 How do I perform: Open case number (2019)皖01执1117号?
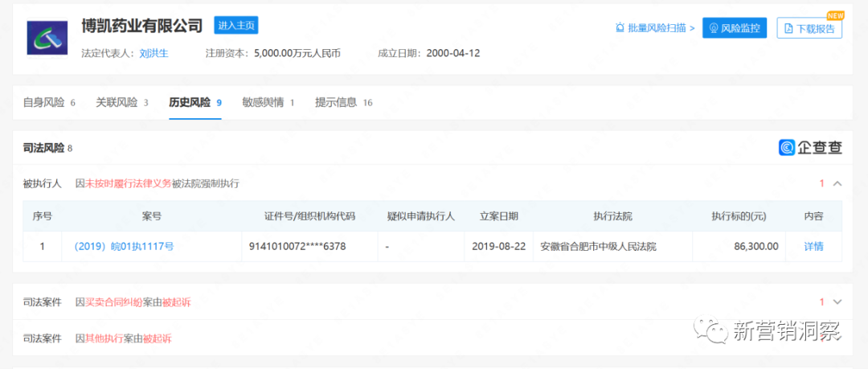pyautogui.click(x=124, y=247)
